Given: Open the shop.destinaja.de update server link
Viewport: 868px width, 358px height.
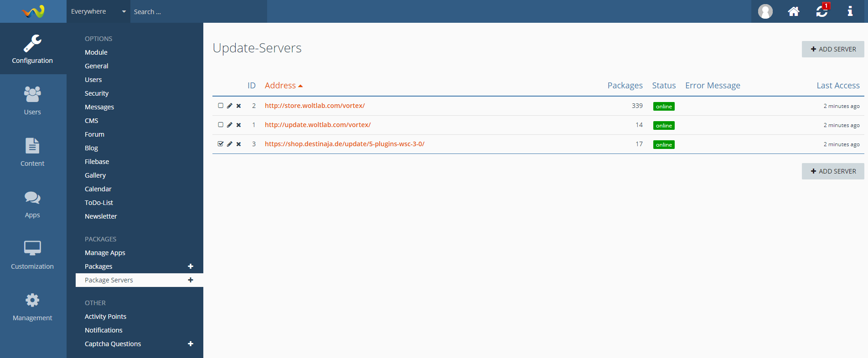Looking at the screenshot, I should tap(345, 144).
